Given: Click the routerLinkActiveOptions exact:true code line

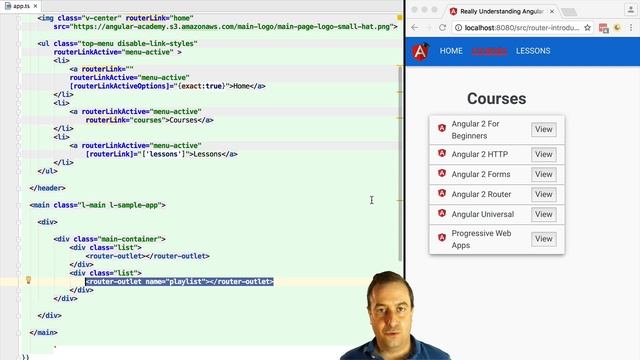Looking at the screenshot, I should 167,86.
